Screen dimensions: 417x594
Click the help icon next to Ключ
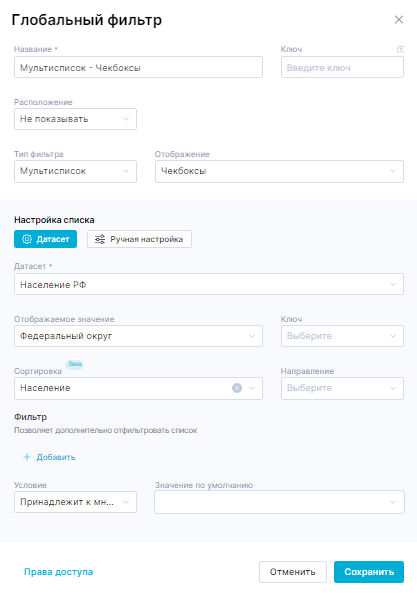(x=400, y=49)
